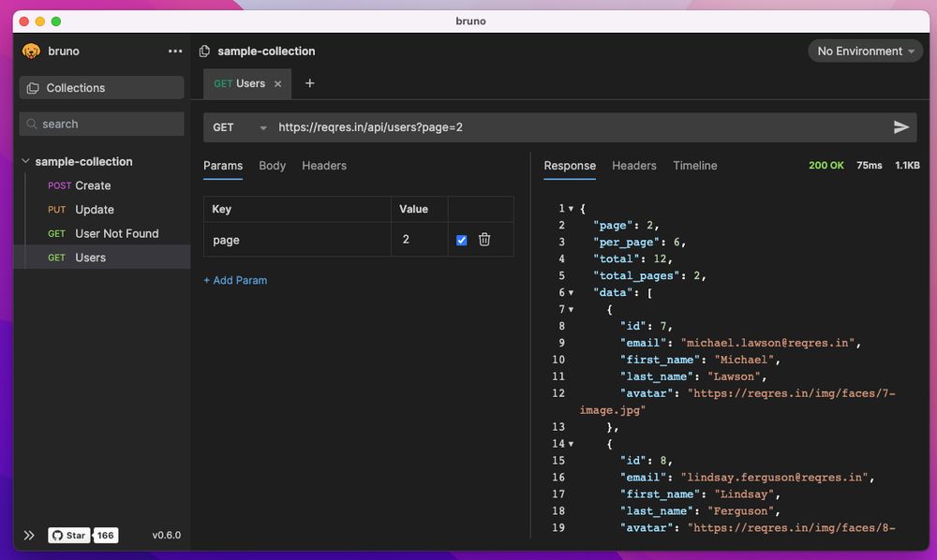Select the GET Users request in sidebar

tap(102, 258)
